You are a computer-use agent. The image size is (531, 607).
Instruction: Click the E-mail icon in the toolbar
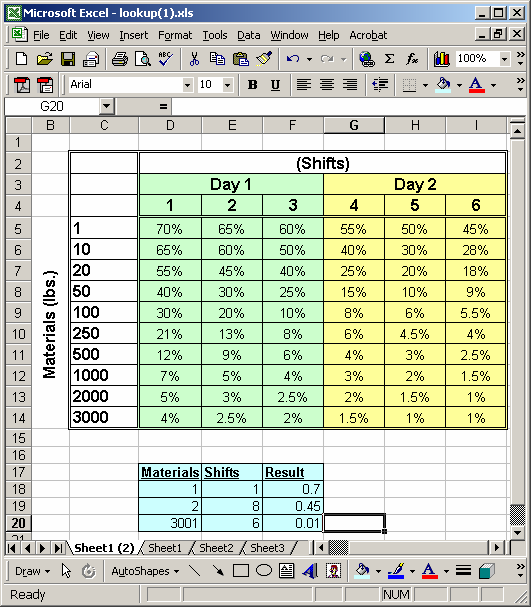(91, 59)
